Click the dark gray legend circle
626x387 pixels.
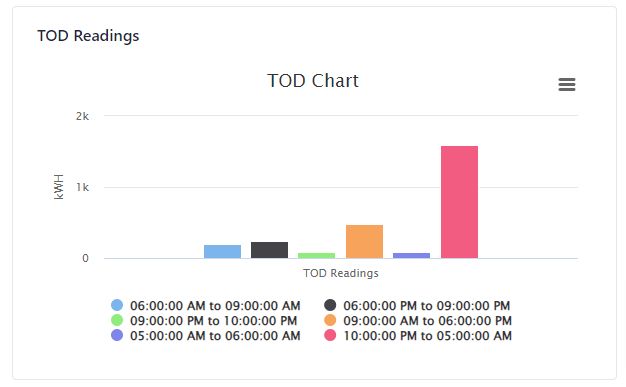pos(330,305)
